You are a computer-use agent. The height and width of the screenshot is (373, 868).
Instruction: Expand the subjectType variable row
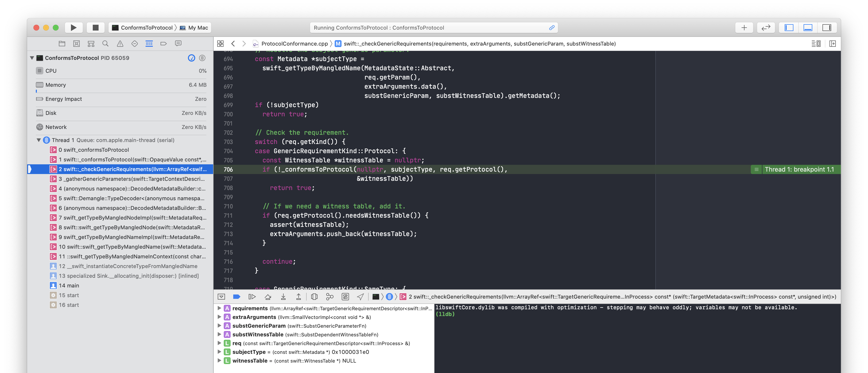pyautogui.click(x=219, y=352)
